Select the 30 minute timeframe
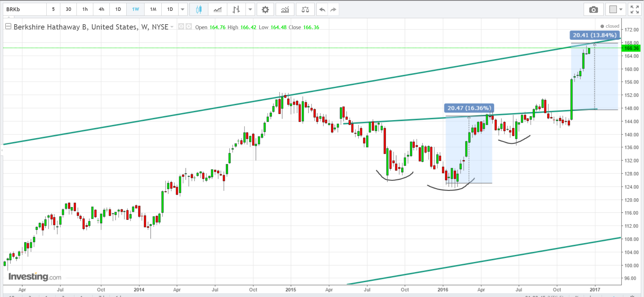Screen dimensions: 644x297 coord(68,9)
